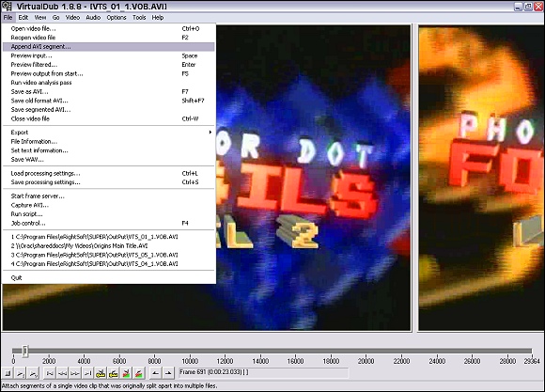Select Save processing settings
Screen dimensions: 545x392
(x=108, y=182)
